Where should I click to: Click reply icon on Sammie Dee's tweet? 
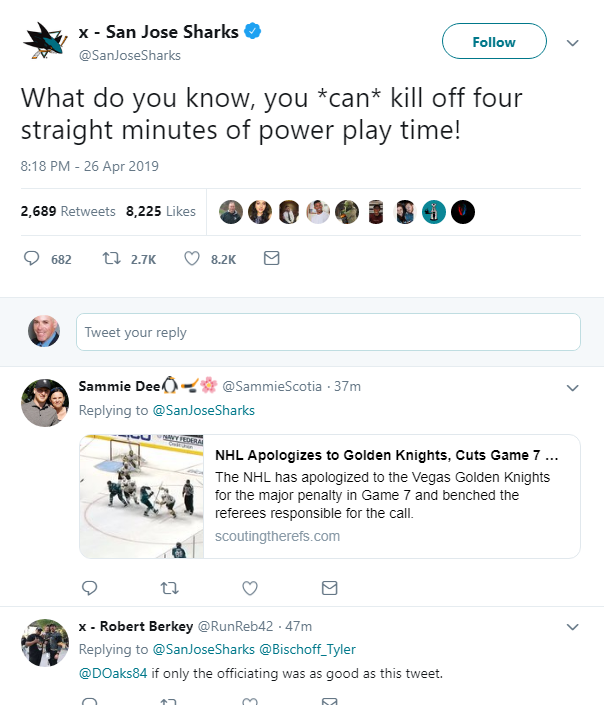click(x=89, y=587)
